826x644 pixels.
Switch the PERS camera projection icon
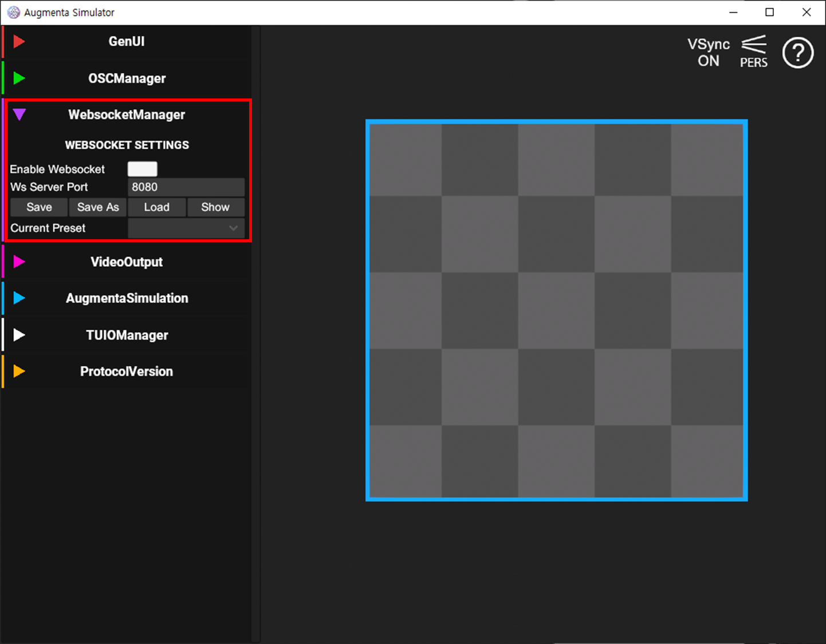(x=754, y=52)
